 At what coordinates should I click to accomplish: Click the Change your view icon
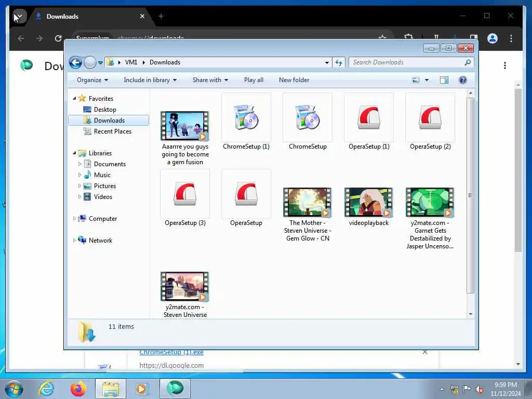[416, 80]
